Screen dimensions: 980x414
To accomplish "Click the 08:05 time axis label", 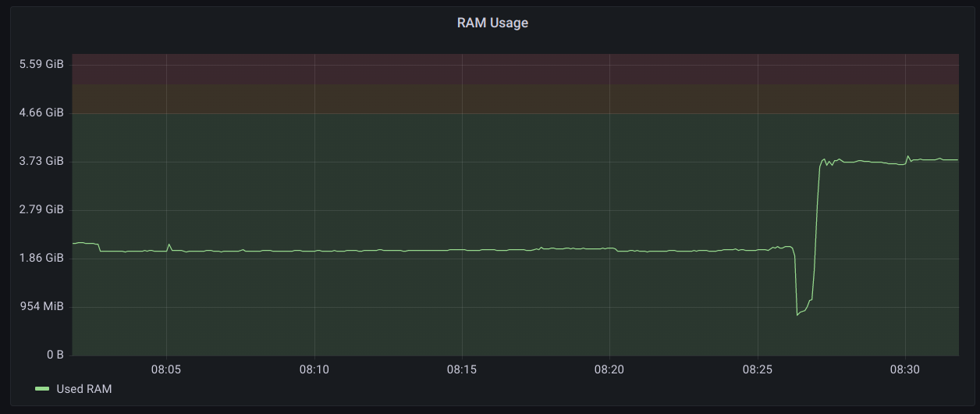I will [x=166, y=369].
